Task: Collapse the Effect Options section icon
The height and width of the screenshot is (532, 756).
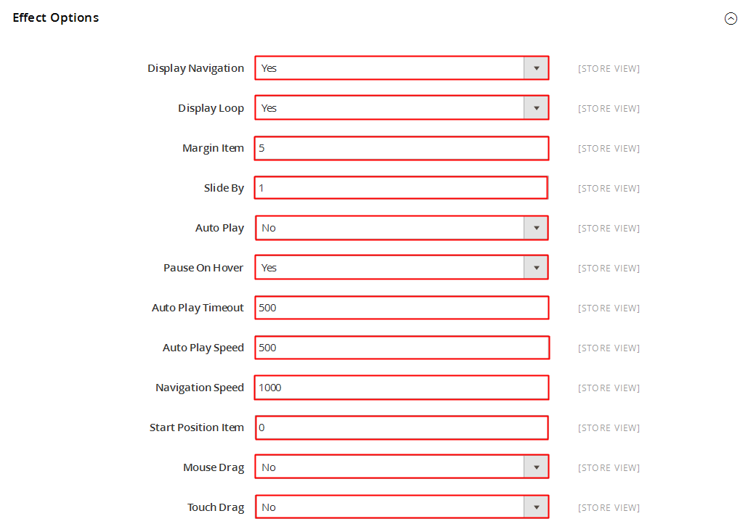Action: (x=731, y=19)
